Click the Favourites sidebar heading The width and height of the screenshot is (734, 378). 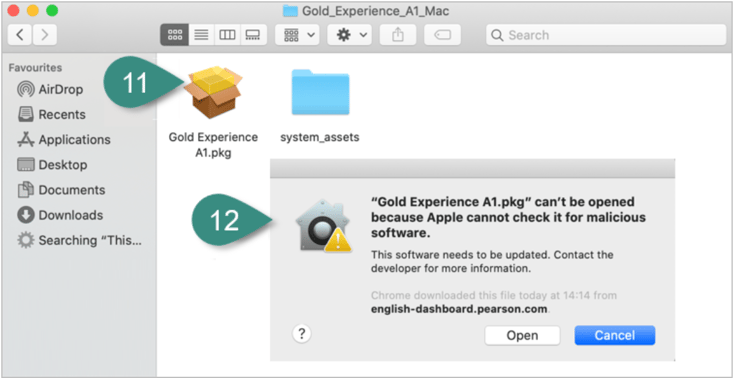[35, 68]
